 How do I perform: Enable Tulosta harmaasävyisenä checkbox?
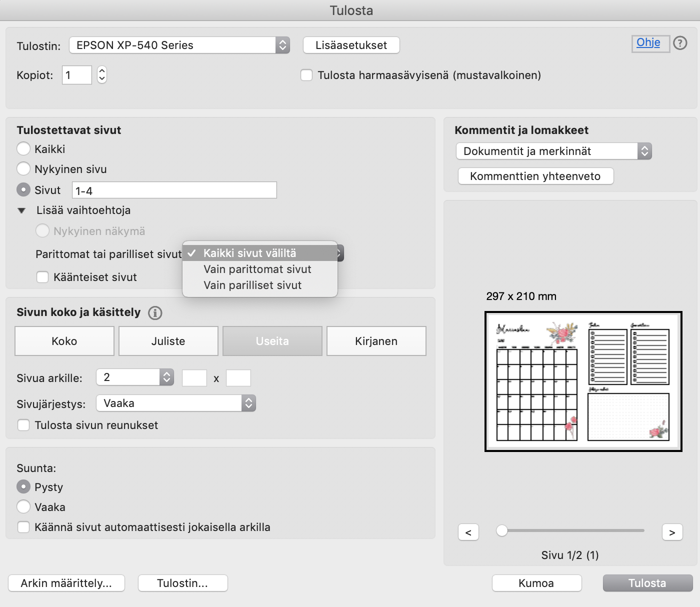[x=306, y=75]
